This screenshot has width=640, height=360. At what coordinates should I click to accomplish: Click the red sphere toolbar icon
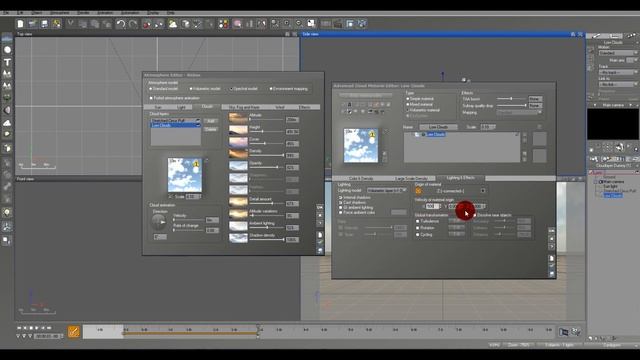pyautogui.click(x=147, y=24)
